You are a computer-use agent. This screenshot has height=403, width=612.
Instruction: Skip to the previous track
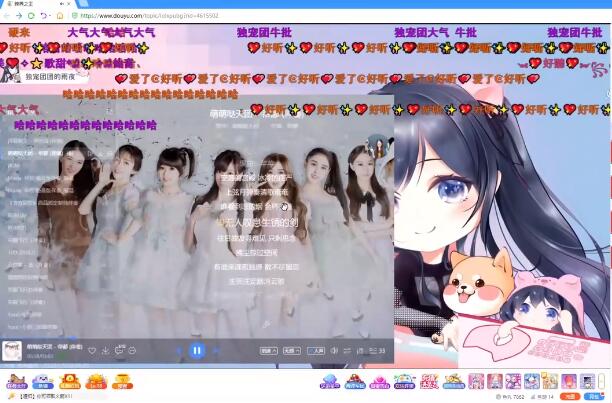point(179,351)
